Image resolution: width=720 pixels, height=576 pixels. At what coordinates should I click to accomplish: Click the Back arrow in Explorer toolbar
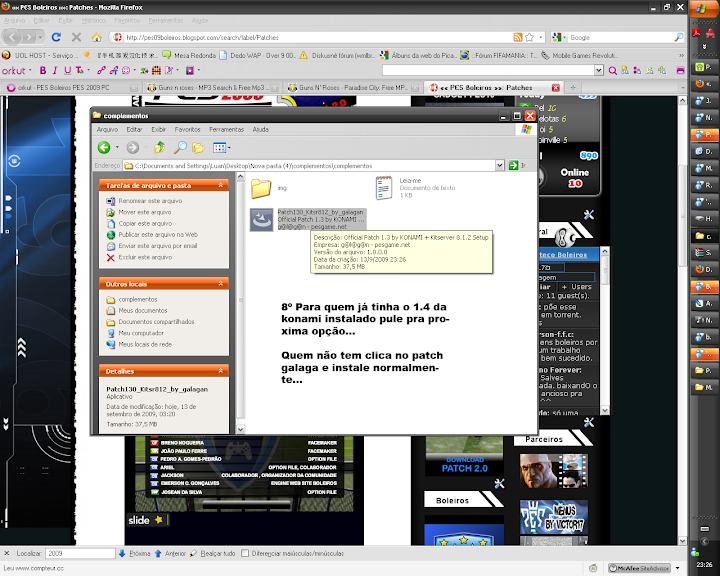(x=103, y=147)
